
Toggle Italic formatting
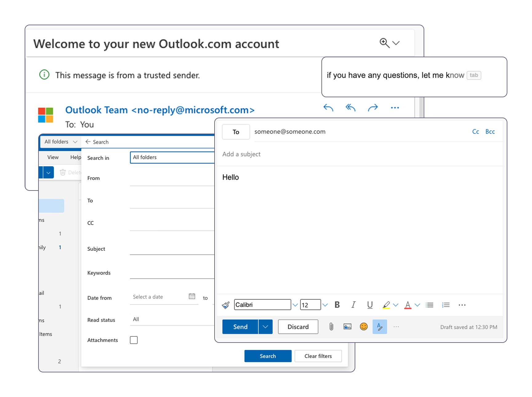tap(353, 305)
